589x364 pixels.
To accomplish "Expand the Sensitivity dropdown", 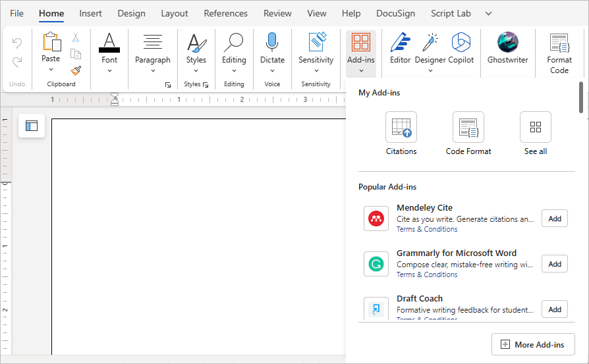I will tap(316, 70).
